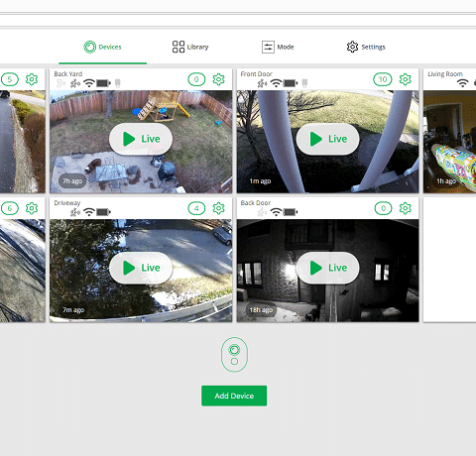Start Front Door live stream
The width and height of the screenshot is (476, 456).
click(328, 139)
